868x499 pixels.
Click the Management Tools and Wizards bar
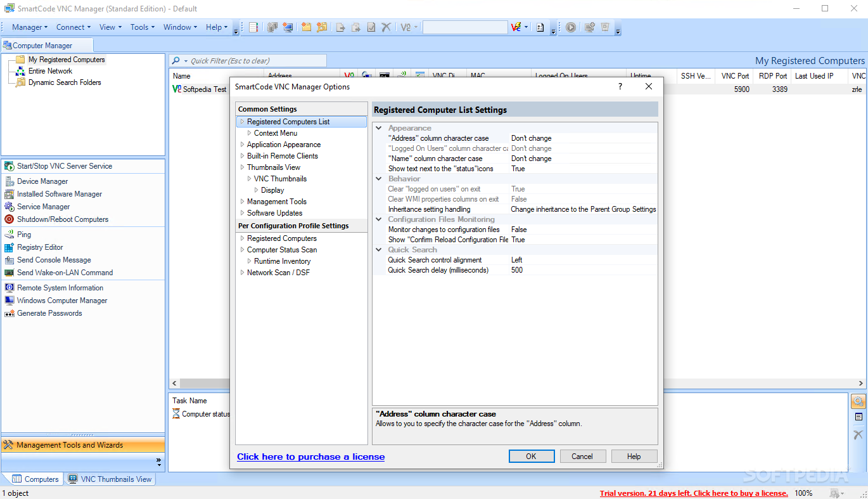click(82, 445)
